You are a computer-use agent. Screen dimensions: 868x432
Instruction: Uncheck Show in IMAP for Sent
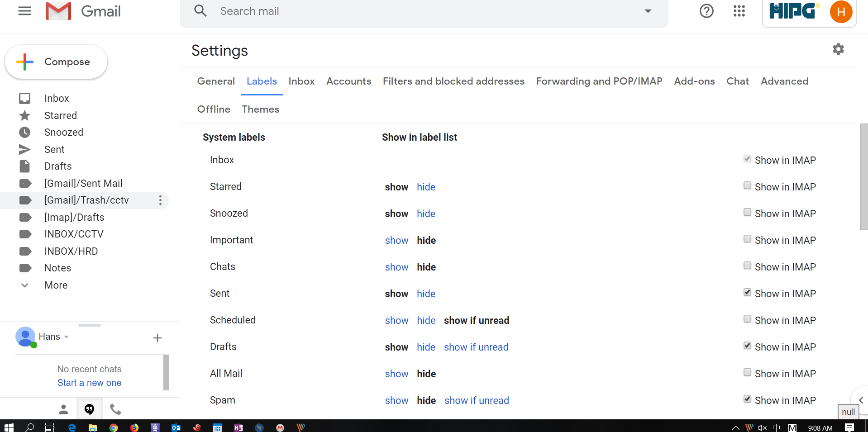[x=747, y=293]
